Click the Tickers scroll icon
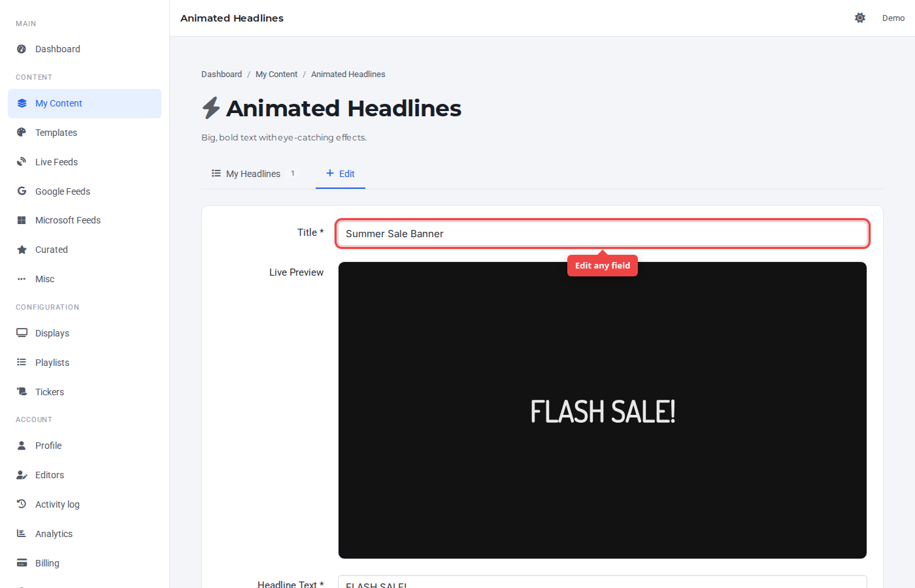 (22, 392)
